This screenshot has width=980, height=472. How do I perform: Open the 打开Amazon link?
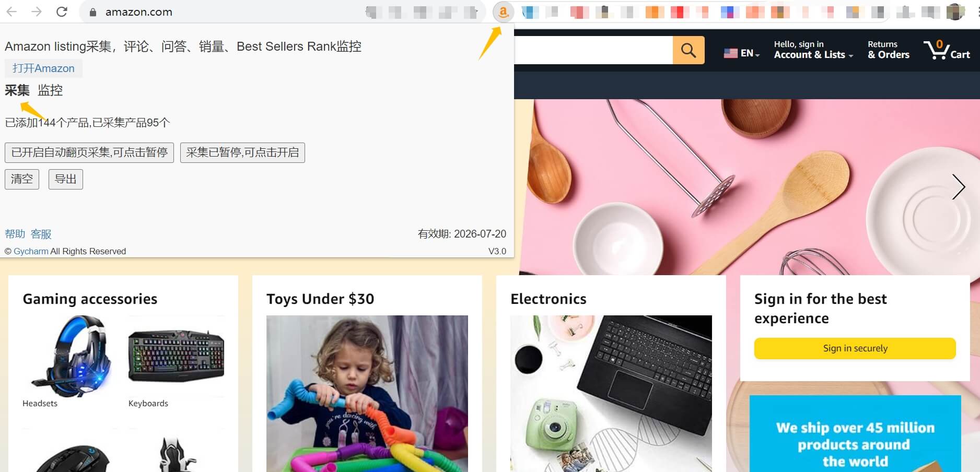coord(43,68)
